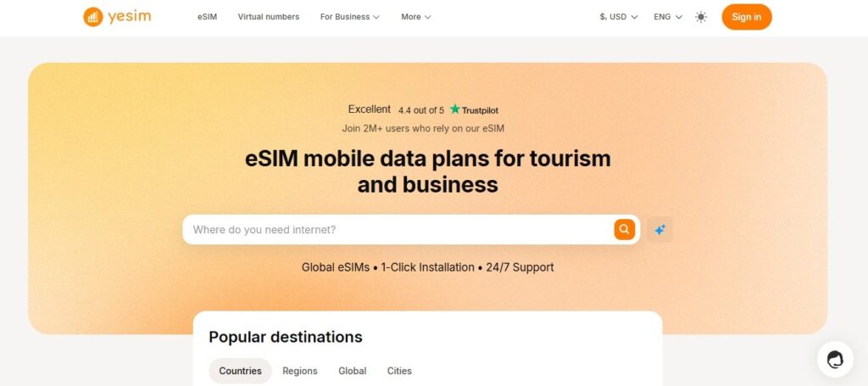The image size is (868, 386).
Task: Switch to the Global tab
Action: click(x=352, y=371)
